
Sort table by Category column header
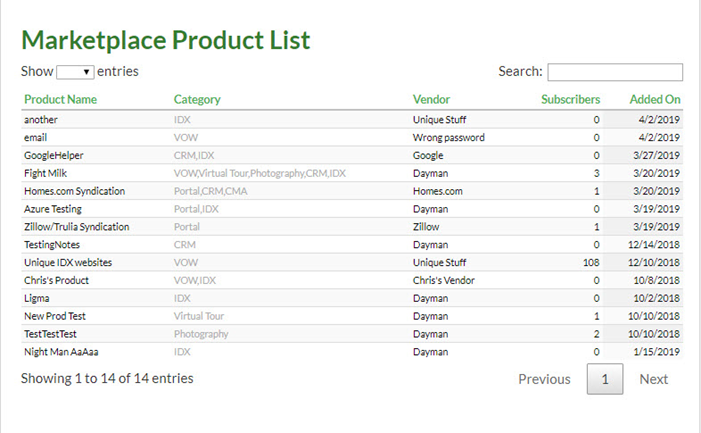197,100
